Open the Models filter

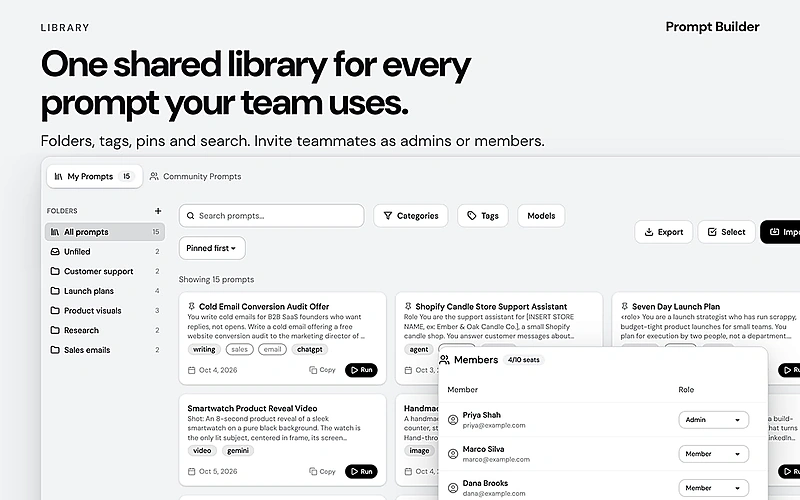(x=541, y=216)
